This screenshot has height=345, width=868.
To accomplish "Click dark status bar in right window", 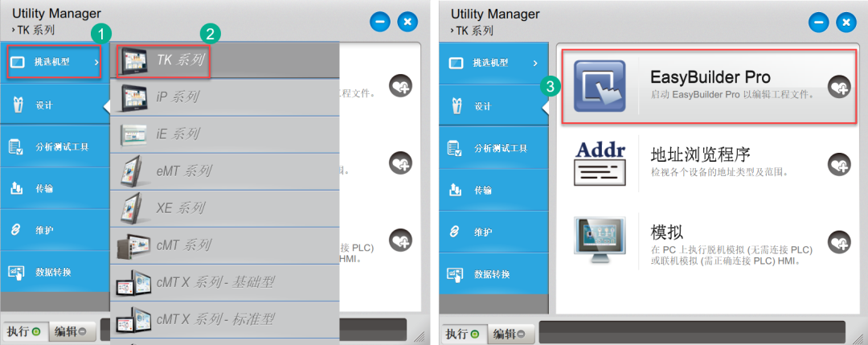I will point(692,331).
